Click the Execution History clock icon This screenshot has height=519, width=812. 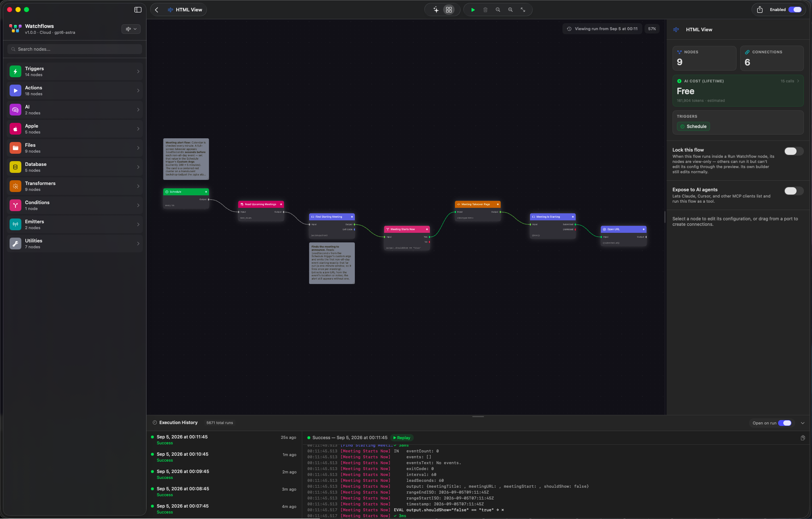click(155, 423)
